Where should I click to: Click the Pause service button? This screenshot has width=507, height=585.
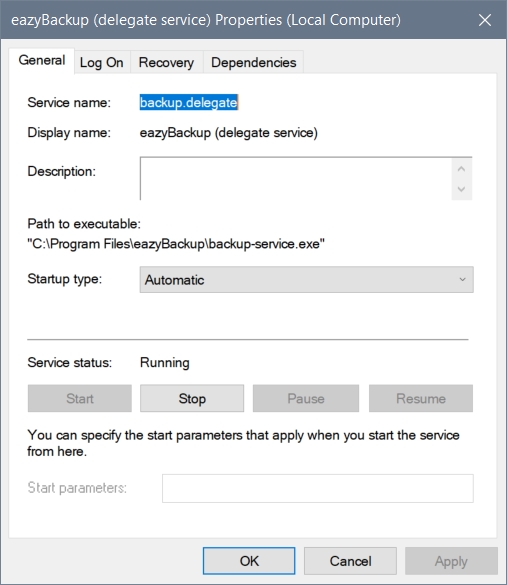pos(306,398)
